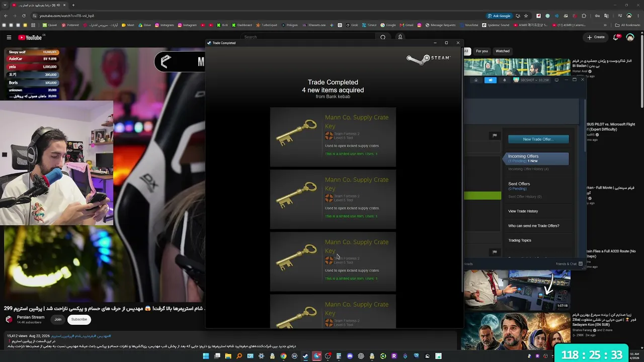Open YouTube notifications bell

[616, 37]
